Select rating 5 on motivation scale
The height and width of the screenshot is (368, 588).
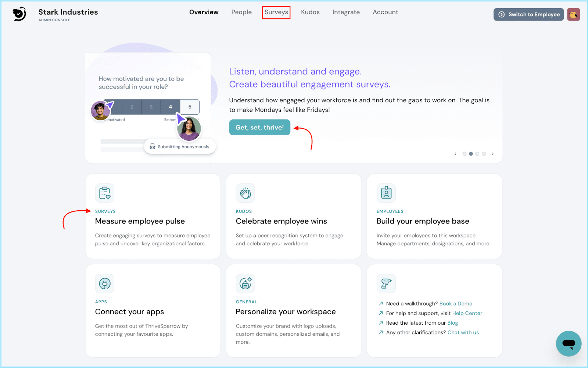coord(190,107)
